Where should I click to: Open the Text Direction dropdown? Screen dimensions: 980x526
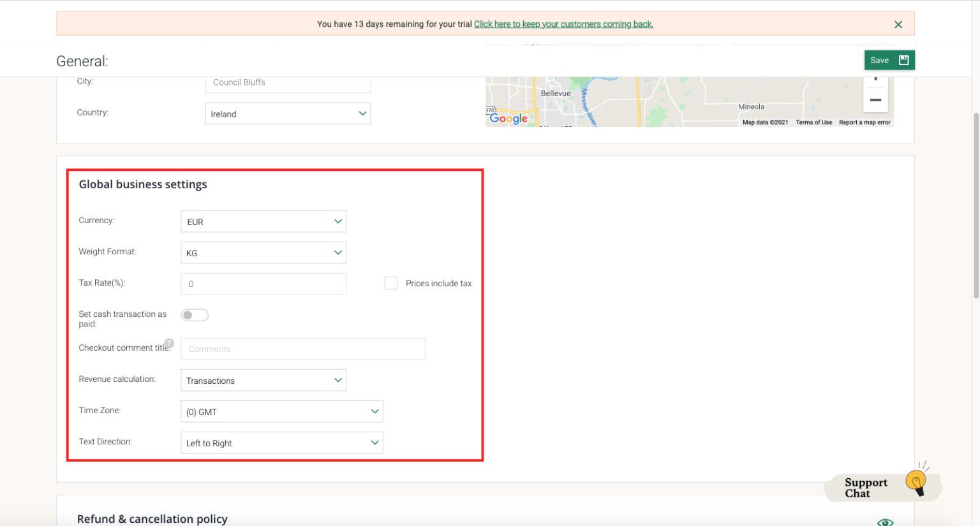pos(282,442)
